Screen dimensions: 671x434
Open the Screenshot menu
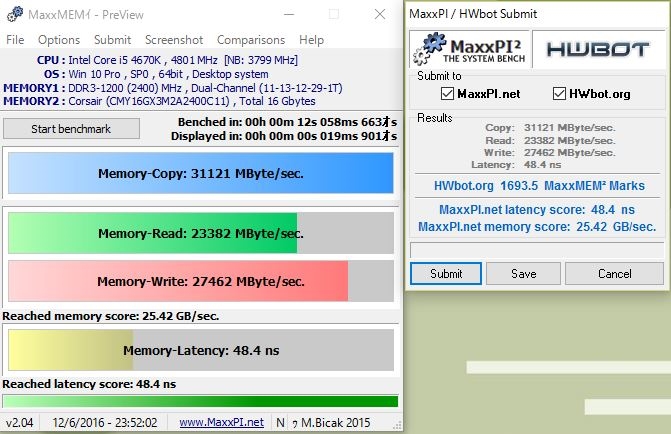[174, 40]
